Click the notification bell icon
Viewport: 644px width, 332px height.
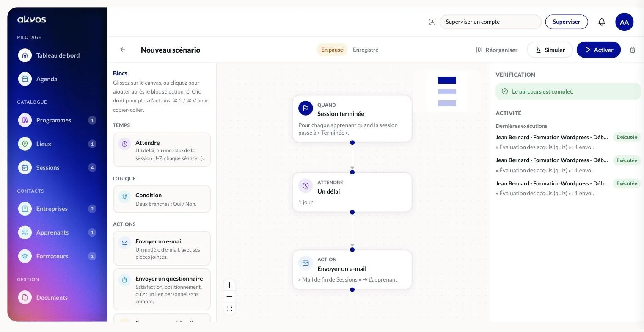point(601,22)
